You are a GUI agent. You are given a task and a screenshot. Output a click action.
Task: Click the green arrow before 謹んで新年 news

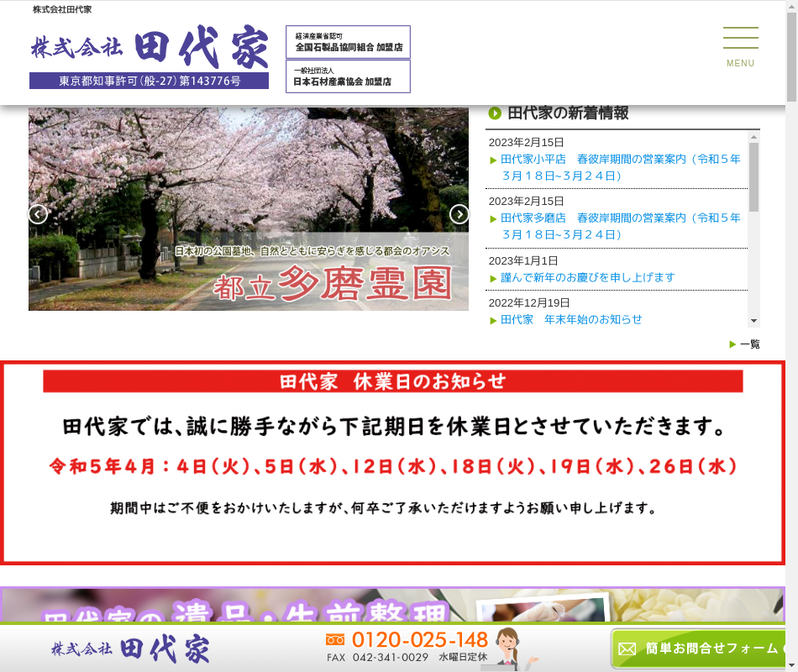[x=492, y=279]
